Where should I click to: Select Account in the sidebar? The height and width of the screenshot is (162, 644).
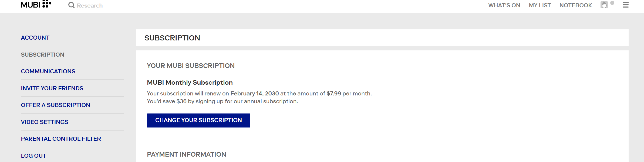pyautogui.click(x=35, y=38)
